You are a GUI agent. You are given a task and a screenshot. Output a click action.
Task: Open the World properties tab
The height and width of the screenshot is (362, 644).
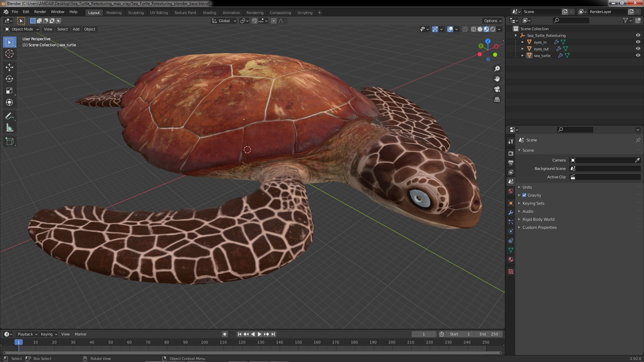(x=511, y=191)
